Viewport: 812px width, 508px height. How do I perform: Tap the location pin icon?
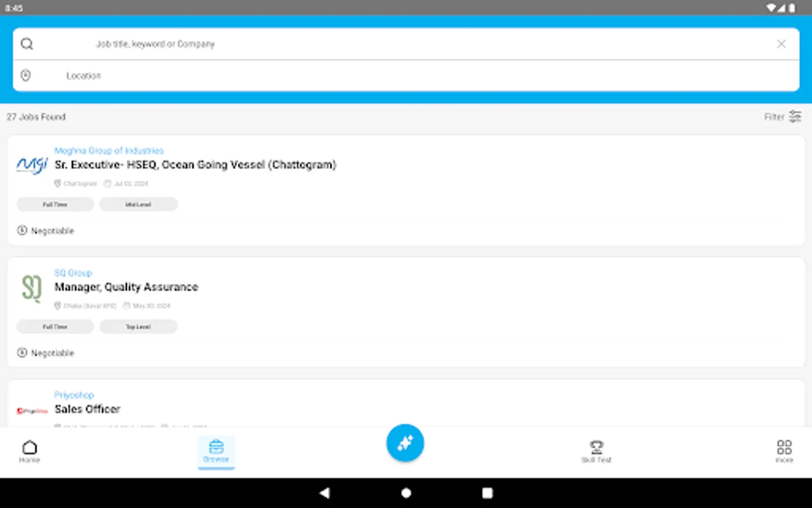(25, 75)
